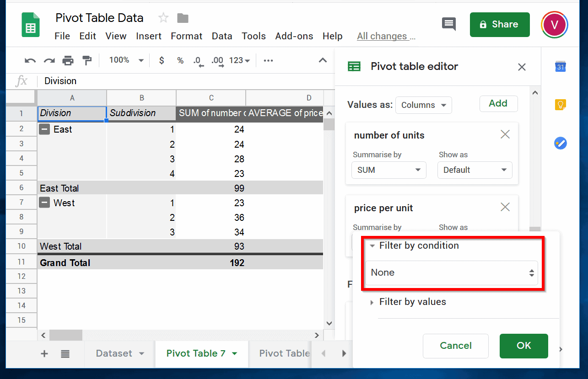
Task: Add a new value to the pivot table
Action: 498,103
